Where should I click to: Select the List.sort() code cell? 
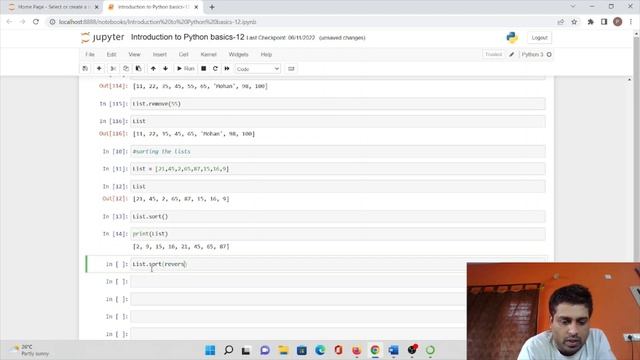(x=338, y=216)
